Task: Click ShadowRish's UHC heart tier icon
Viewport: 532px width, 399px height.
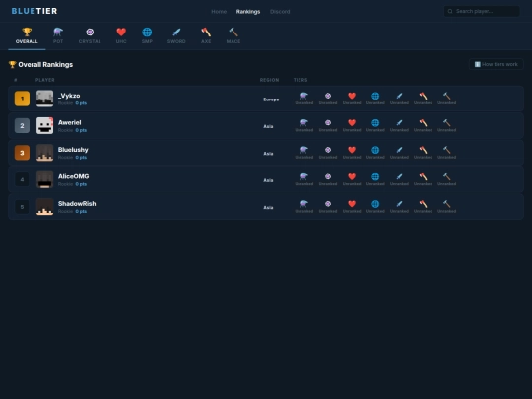Action: [352, 204]
